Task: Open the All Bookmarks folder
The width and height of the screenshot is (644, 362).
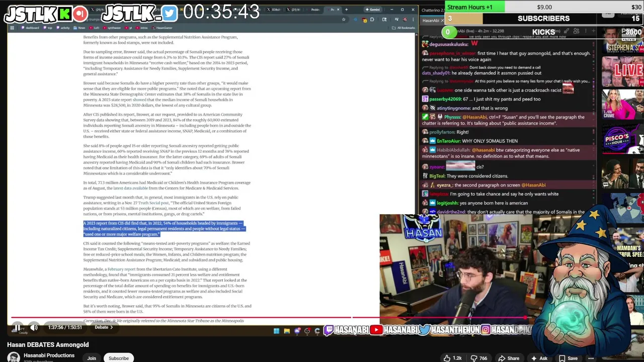Action: [405, 28]
